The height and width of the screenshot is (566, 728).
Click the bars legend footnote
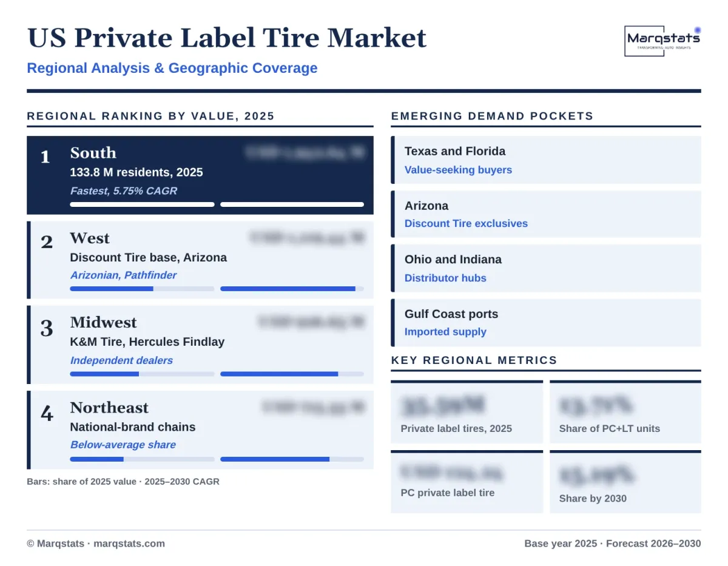click(x=123, y=482)
